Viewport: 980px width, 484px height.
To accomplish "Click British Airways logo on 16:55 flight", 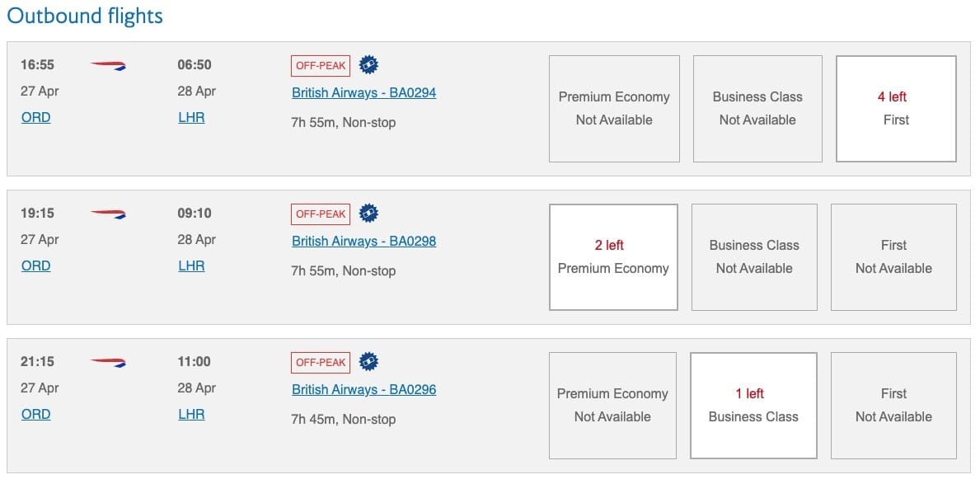I will 108,66.
